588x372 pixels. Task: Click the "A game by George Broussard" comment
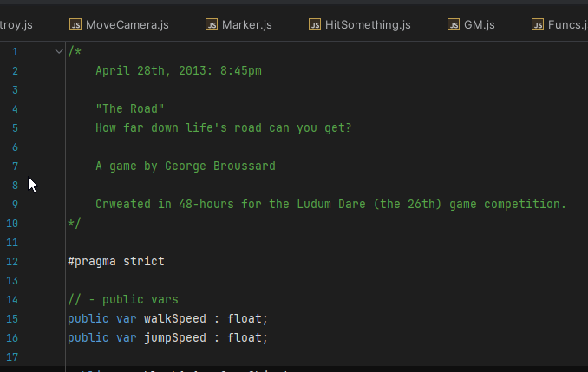click(186, 166)
